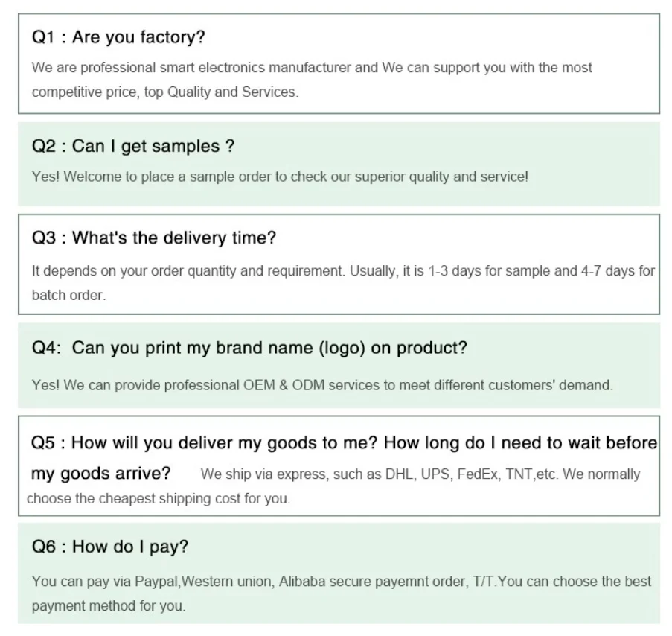Click the Q5 answer listing DHL, UPS, FedEx, TNT
This screenshot has height=636, width=672.
(x=420, y=474)
